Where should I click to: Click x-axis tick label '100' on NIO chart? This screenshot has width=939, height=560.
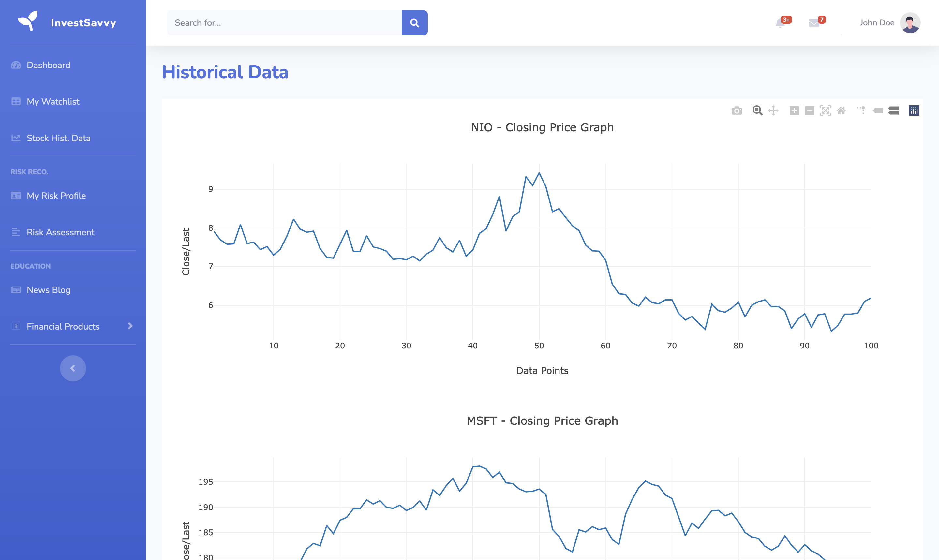pos(871,346)
